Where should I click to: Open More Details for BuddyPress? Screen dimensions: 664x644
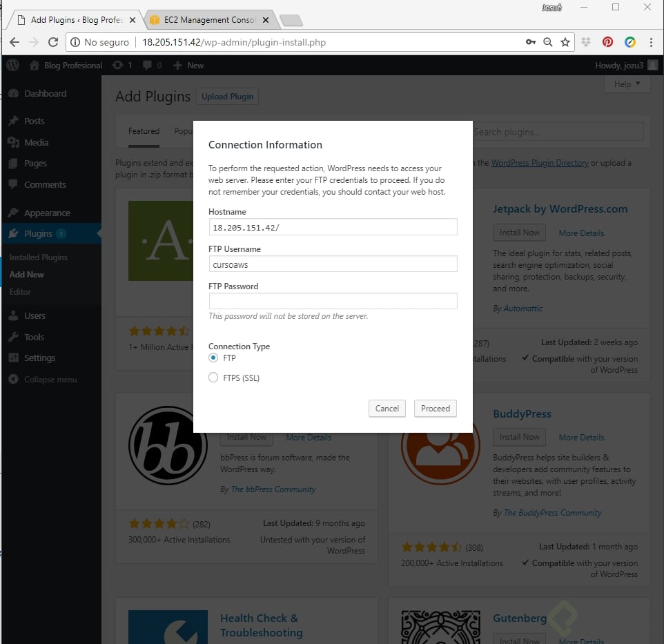581,438
